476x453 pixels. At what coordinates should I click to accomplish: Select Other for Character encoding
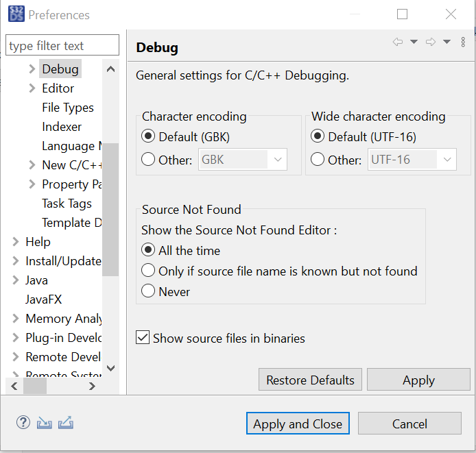148,160
